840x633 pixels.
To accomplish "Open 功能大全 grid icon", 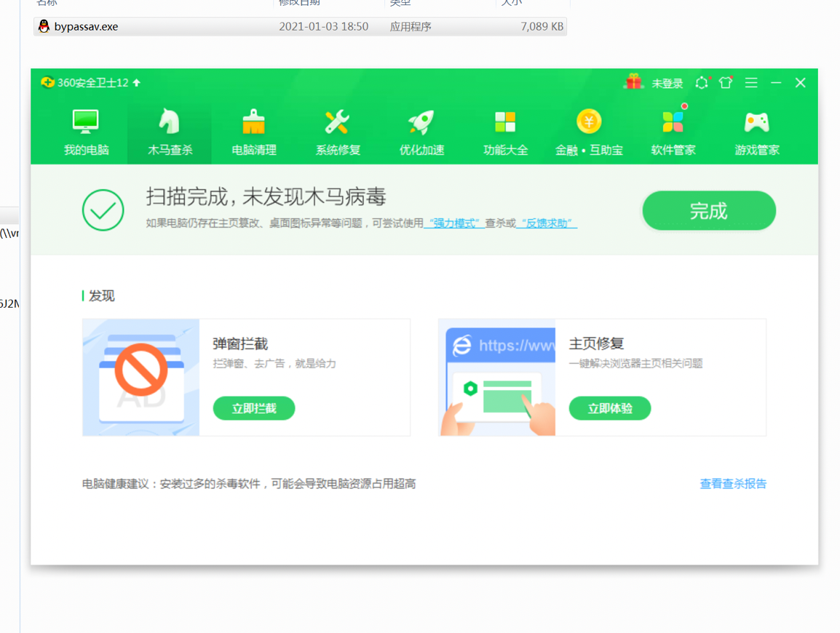I will pos(504,122).
